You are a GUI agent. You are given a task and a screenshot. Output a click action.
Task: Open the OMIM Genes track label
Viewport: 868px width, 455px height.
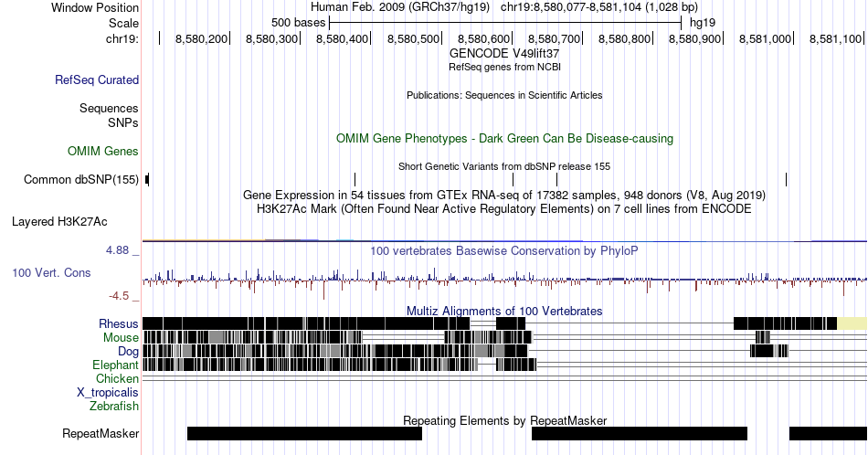(x=103, y=151)
